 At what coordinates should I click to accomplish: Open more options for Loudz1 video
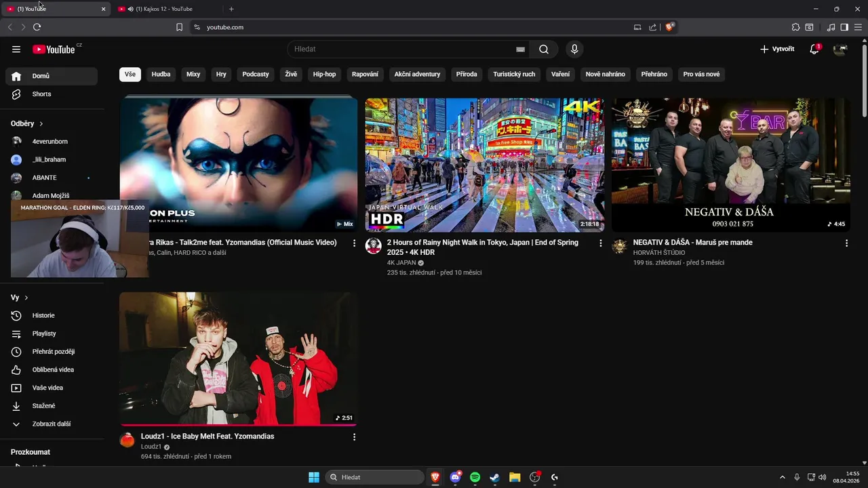[354, 437]
